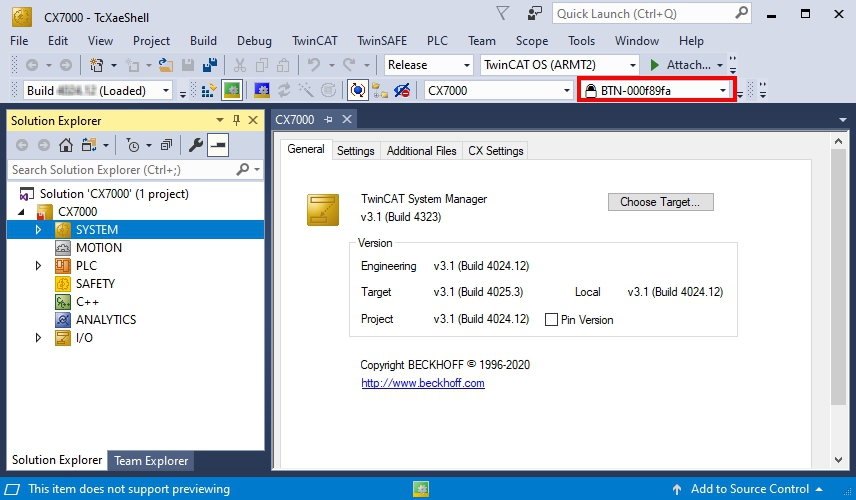Image resolution: width=856 pixels, height=500 pixels.
Task: Click the green TwinCAT status icon in status bar
Action: (421, 489)
